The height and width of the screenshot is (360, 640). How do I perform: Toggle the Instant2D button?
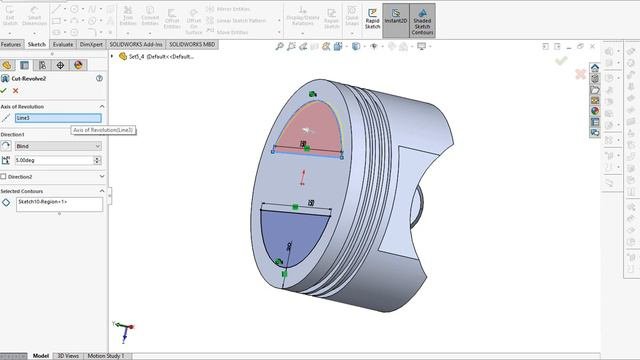click(x=396, y=20)
